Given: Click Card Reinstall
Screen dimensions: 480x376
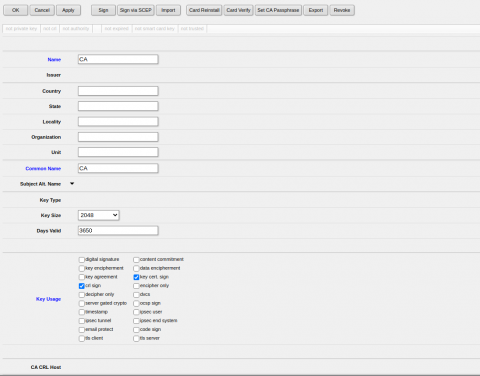Looking at the screenshot, I should click(x=204, y=10).
